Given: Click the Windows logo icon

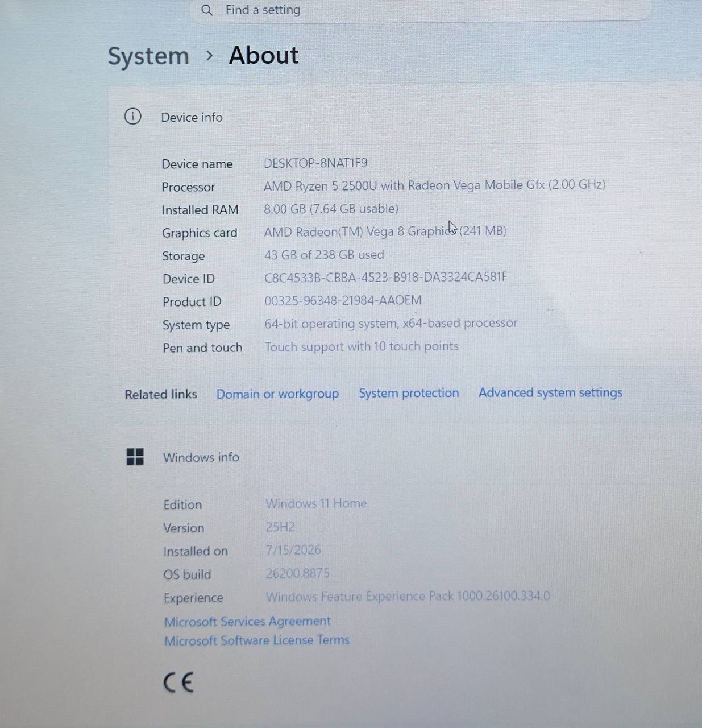Looking at the screenshot, I should tap(135, 457).
